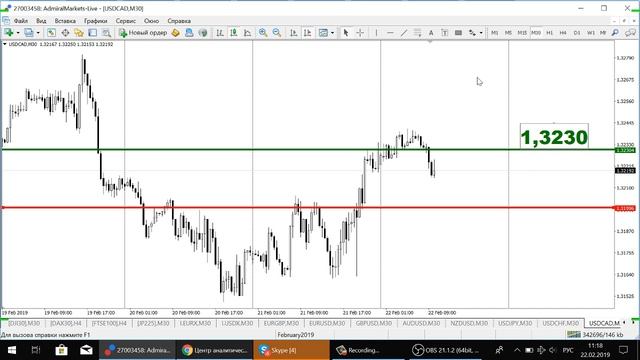640x360 pixels.
Task: Open the Вид menu
Action: click(x=41, y=21)
